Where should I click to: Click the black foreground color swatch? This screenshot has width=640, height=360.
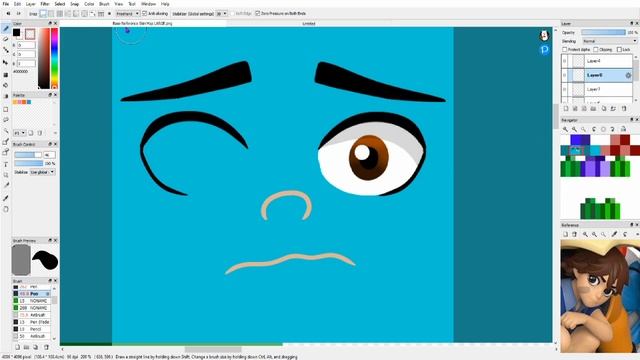point(16,33)
